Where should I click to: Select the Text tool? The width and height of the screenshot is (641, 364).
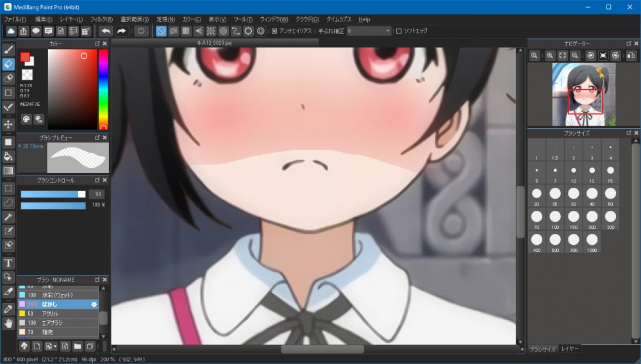pos(8,263)
